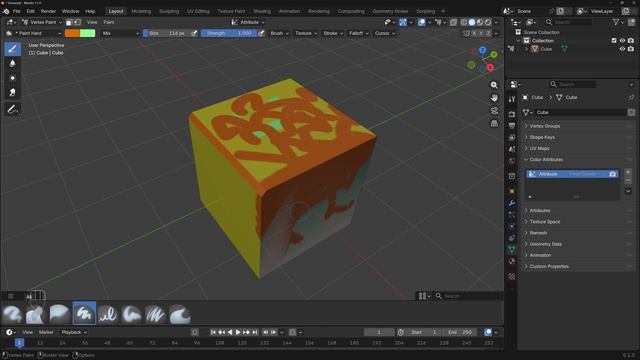Select the last brush thumbnail in asset shelf
Image resolution: width=640 pixels, height=360 pixels.
coord(180,314)
